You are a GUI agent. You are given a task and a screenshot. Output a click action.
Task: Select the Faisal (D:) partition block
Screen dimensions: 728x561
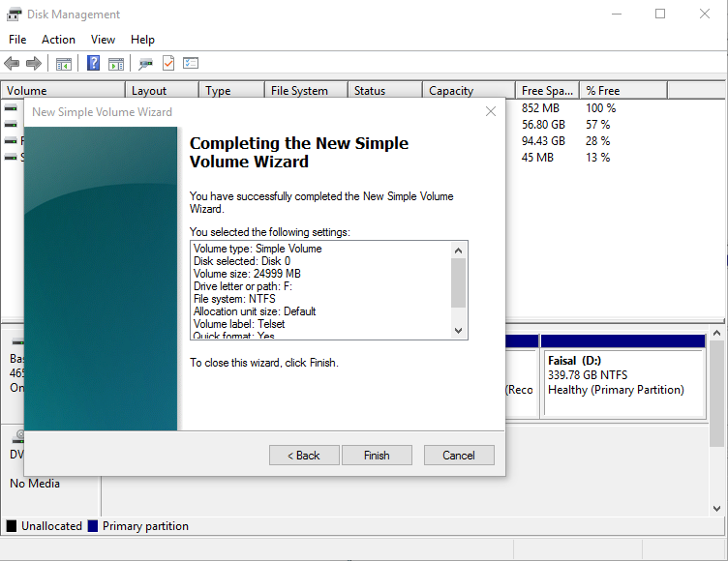[x=622, y=382]
